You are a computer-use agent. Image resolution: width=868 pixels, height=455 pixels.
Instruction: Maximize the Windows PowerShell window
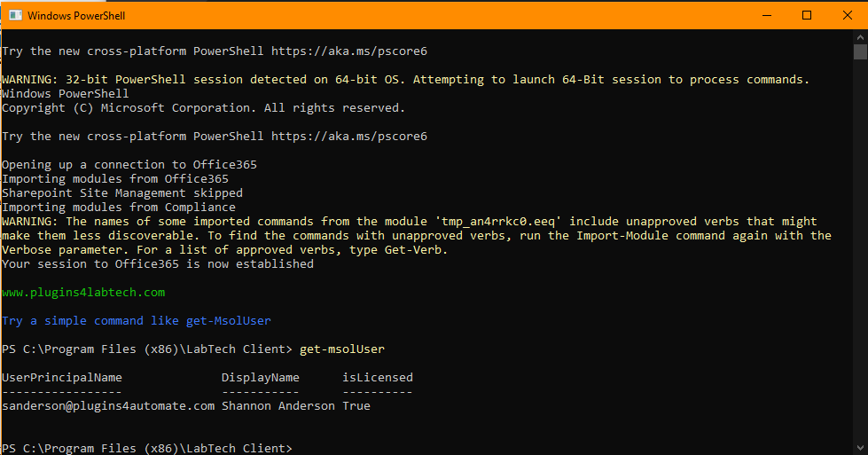pos(807,15)
